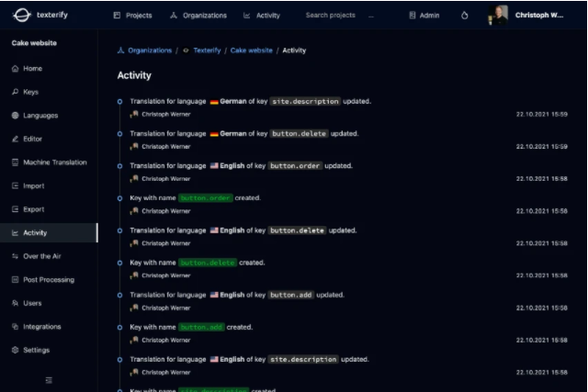Click German flag in site.description entry
The width and height of the screenshot is (588, 392).
point(214,102)
